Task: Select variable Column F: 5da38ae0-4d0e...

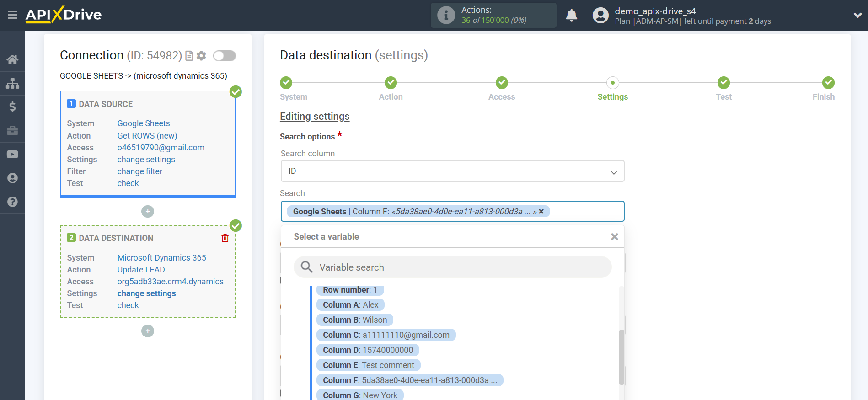Action: tap(410, 380)
